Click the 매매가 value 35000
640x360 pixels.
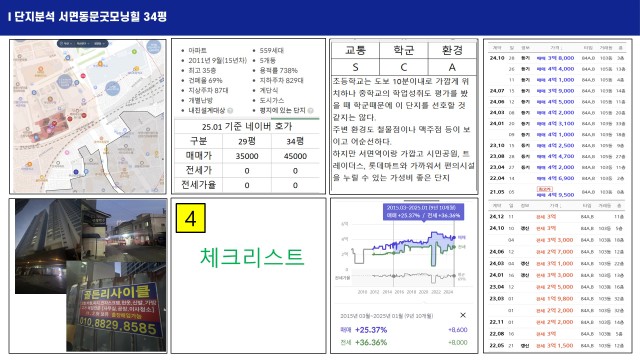247,156
